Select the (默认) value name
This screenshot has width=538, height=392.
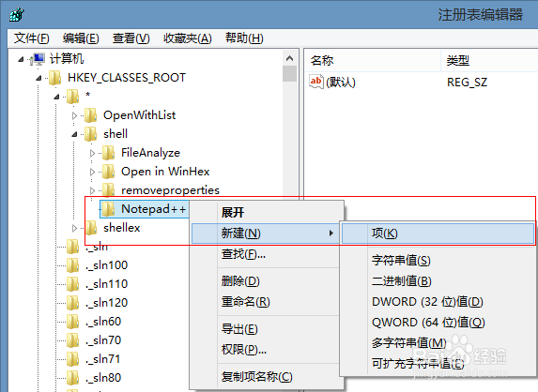[x=341, y=83]
